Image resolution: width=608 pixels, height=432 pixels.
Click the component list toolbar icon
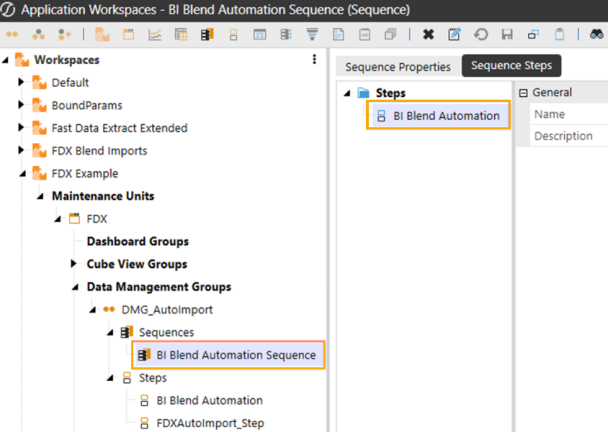(x=286, y=35)
